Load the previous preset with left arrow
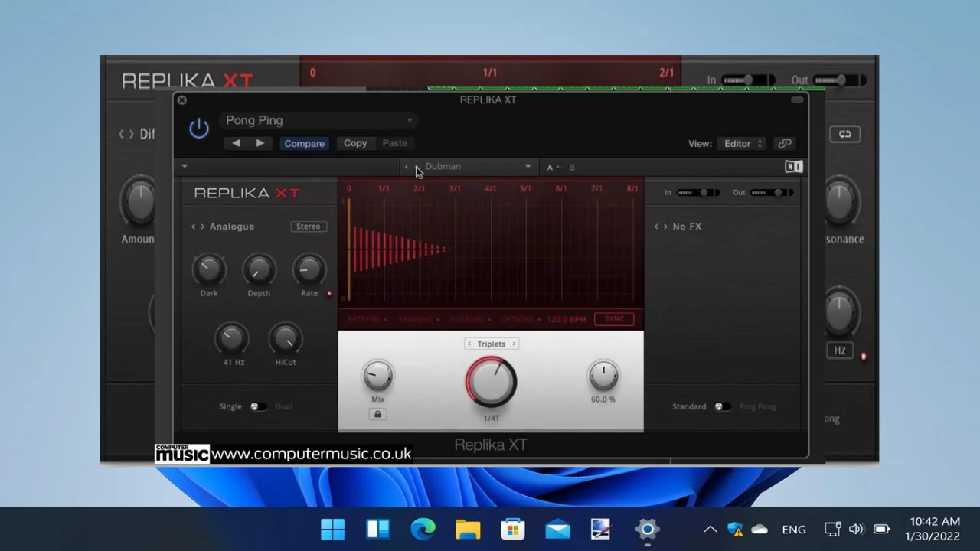The width and height of the screenshot is (980, 551). click(236, 143)
